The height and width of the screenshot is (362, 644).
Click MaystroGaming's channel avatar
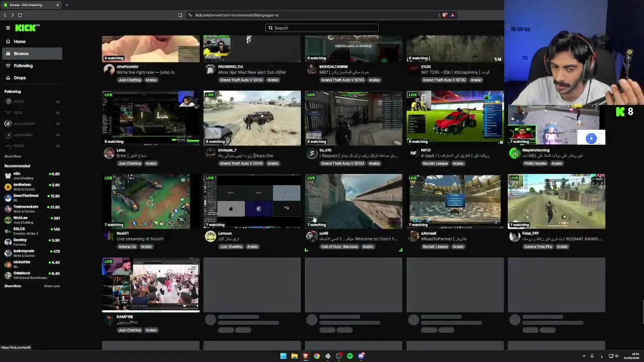[515, 153]
